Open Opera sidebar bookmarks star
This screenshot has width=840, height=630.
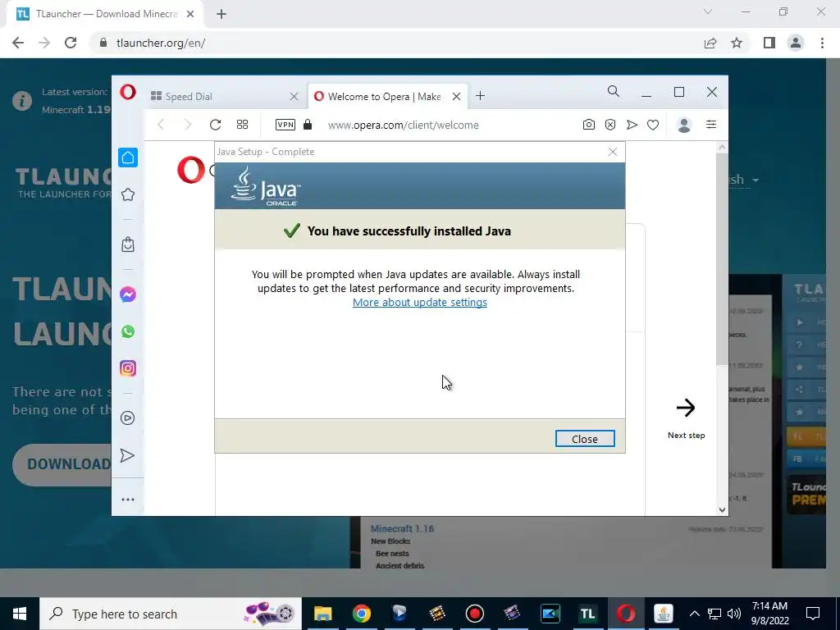click(128, 194)
